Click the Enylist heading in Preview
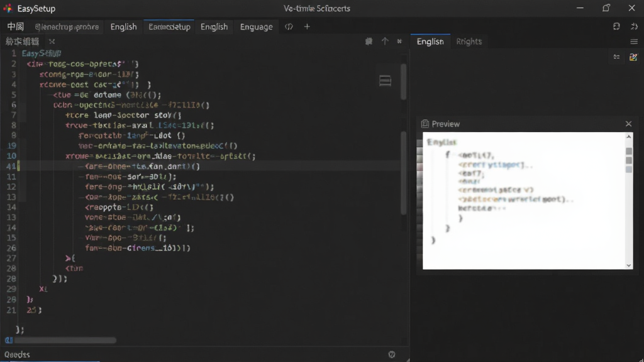 point(441,142)
